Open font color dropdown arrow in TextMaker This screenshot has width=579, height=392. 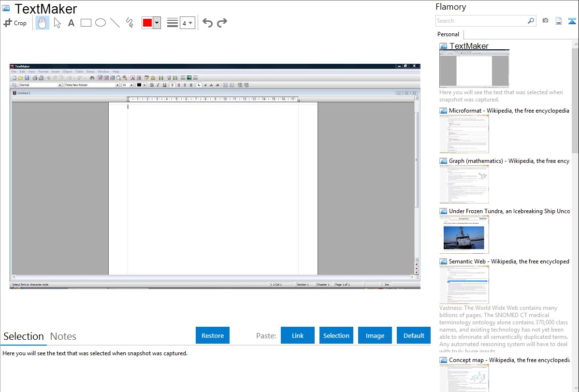(145, 85)
